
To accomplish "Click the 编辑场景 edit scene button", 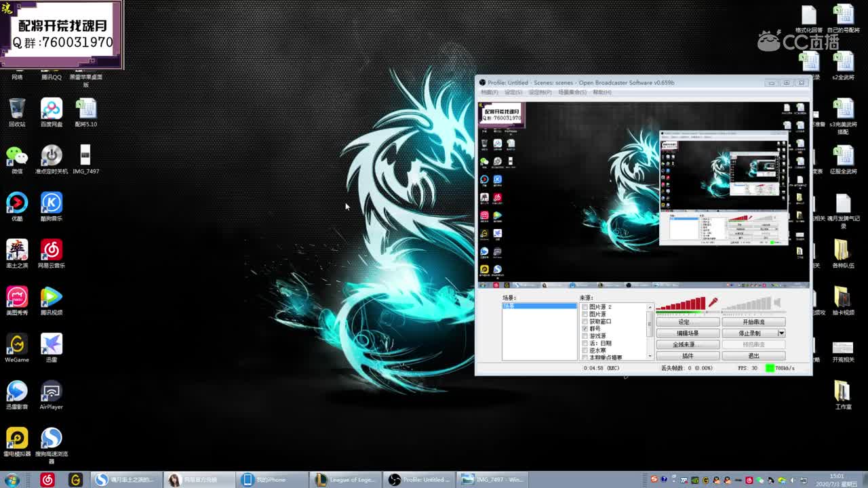I will [x=687, y=333].
